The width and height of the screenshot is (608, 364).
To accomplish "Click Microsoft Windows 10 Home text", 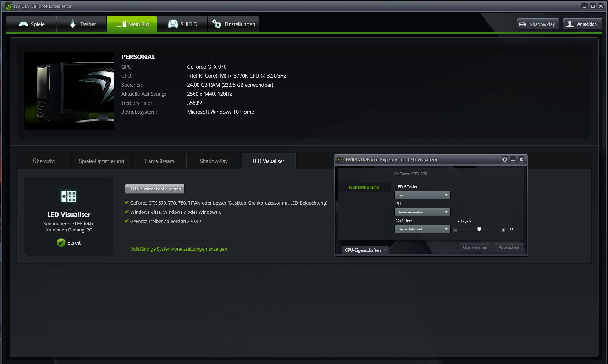I will point(221,112).
